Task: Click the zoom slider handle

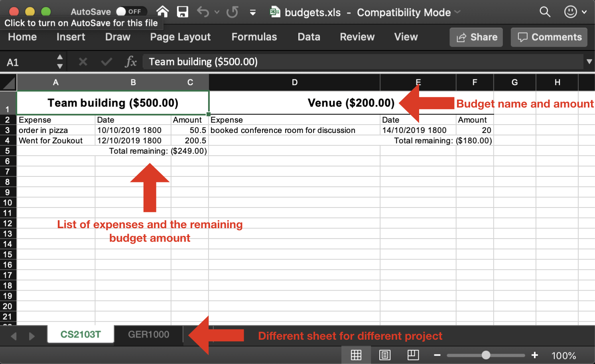Action: coord(486,355)
